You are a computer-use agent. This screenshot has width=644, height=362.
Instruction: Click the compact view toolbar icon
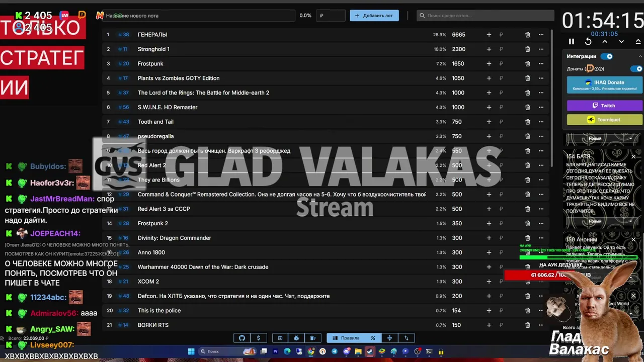pos(389,338)
